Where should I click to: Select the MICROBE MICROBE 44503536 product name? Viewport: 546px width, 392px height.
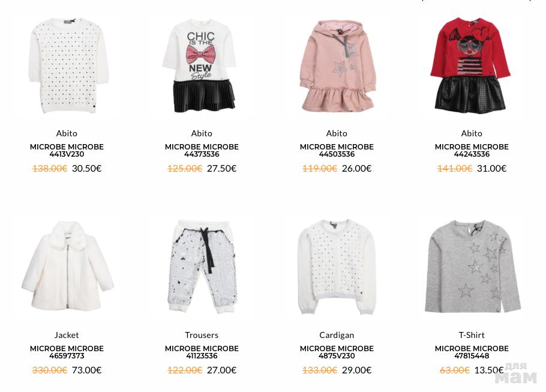[x=337, y=151]
